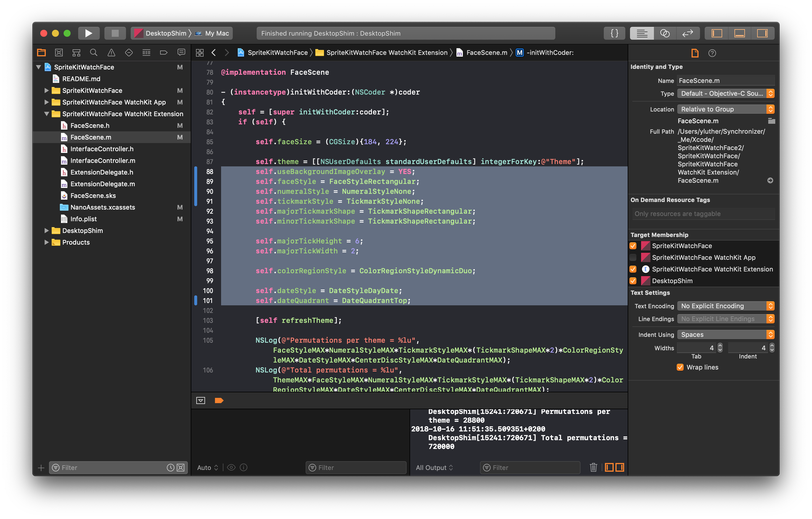Click the Indent width stepper
Screen dimensions: 812x519
point(772,348)
